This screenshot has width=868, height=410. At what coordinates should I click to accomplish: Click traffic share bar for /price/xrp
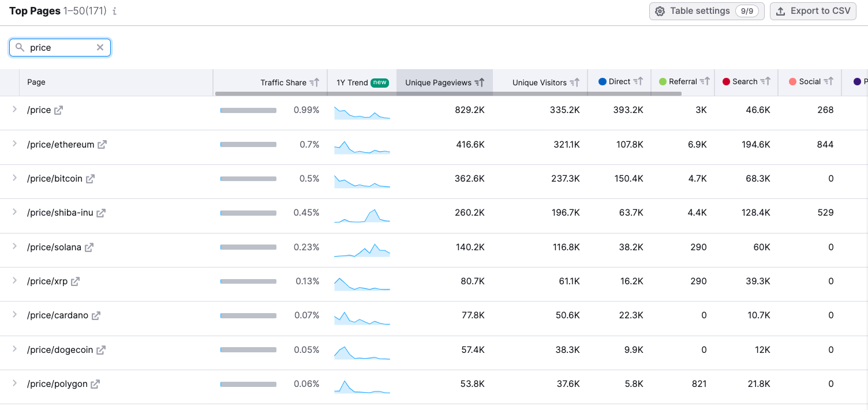(x=248, y=281)
